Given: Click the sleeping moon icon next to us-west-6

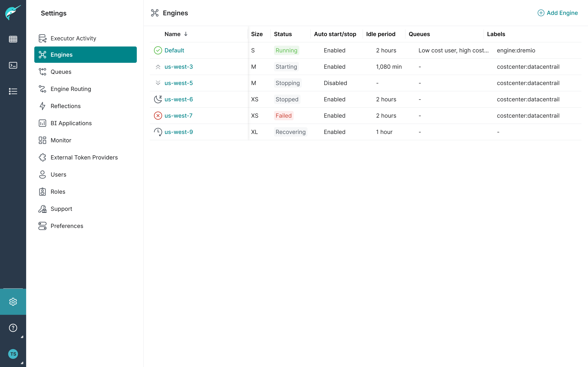Looking at the screenshot, I should point(158,99).
